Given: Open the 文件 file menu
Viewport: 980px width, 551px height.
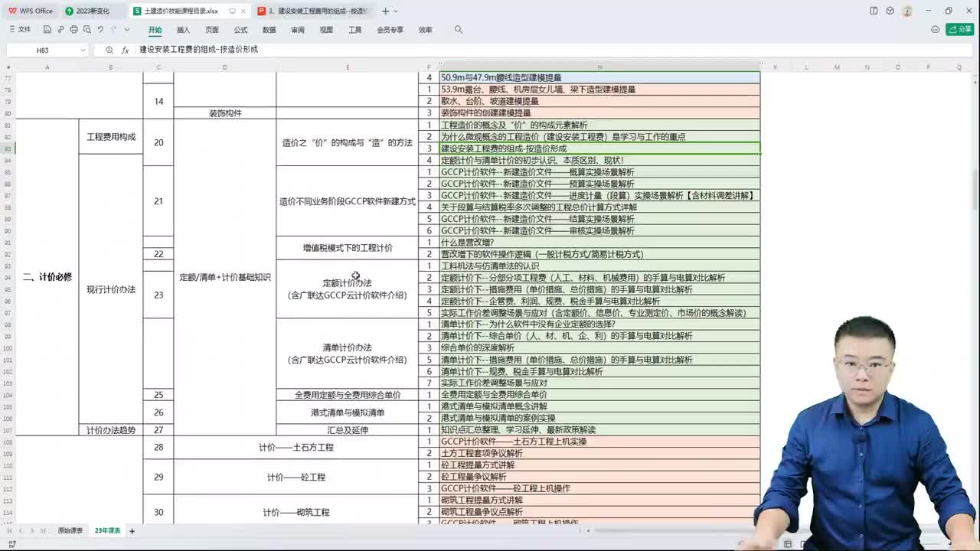Looking at the screenshot, I should 20,30.
